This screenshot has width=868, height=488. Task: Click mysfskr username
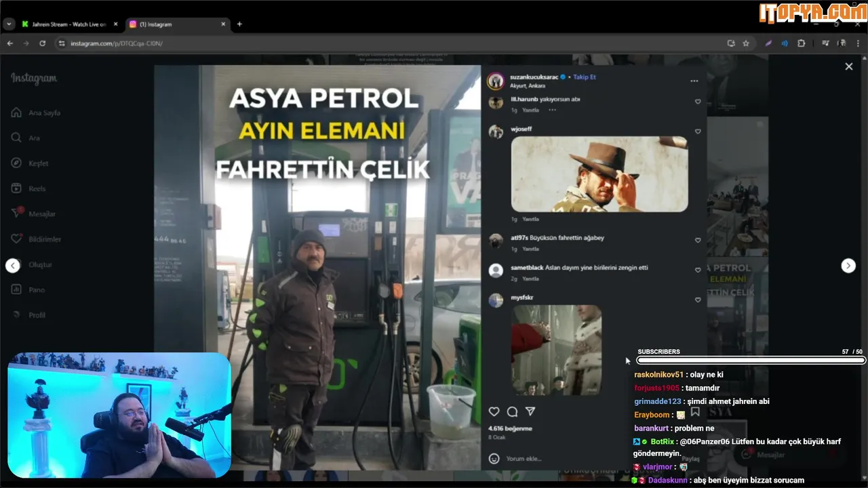pos(522,298)
